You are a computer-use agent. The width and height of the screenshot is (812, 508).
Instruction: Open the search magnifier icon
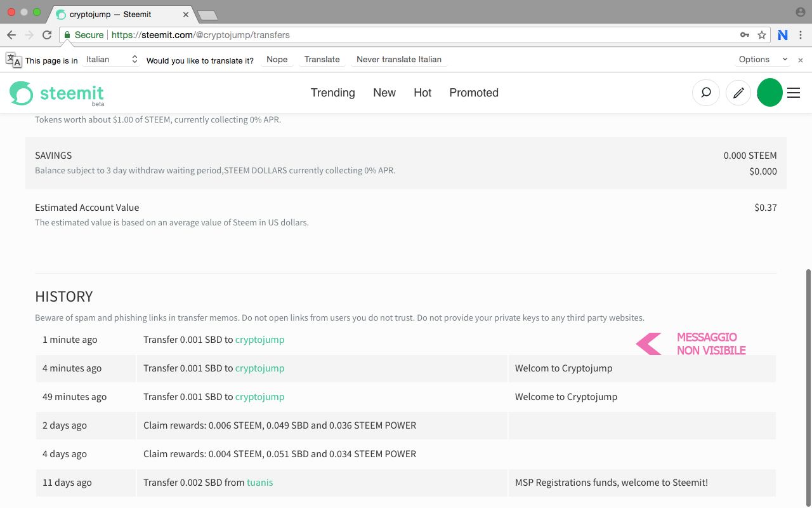coord(705,93)
